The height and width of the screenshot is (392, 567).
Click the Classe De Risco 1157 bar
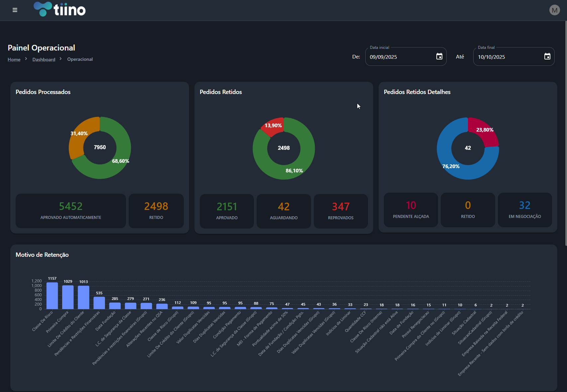point(52,296)
